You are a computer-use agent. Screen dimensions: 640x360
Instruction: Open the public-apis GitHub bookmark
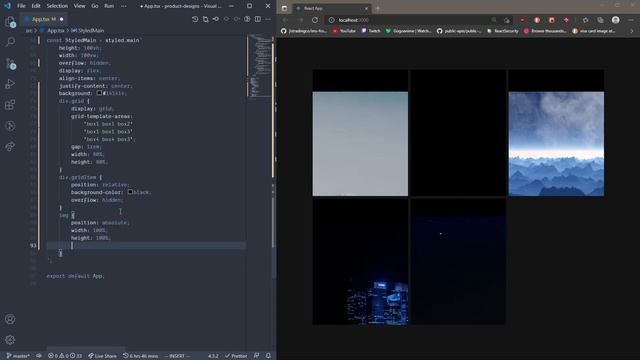(x=459, y=31)
